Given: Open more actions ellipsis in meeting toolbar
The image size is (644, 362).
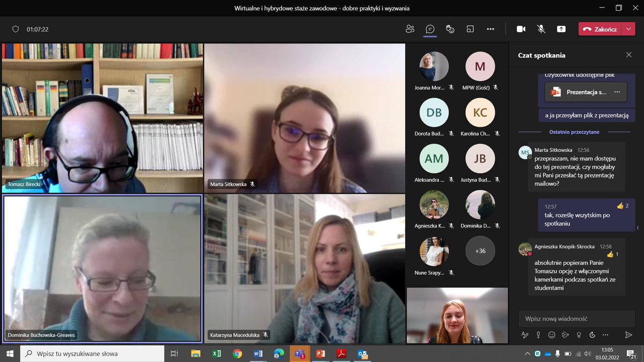Looking at the screenshot, I should (491, 29).
